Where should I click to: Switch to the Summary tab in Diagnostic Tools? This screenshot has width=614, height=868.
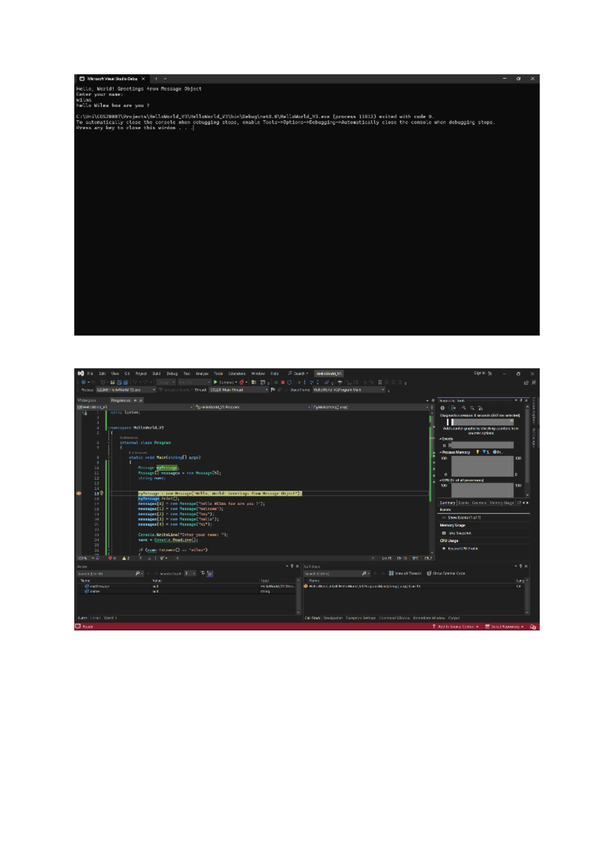[x=448, y=503]
